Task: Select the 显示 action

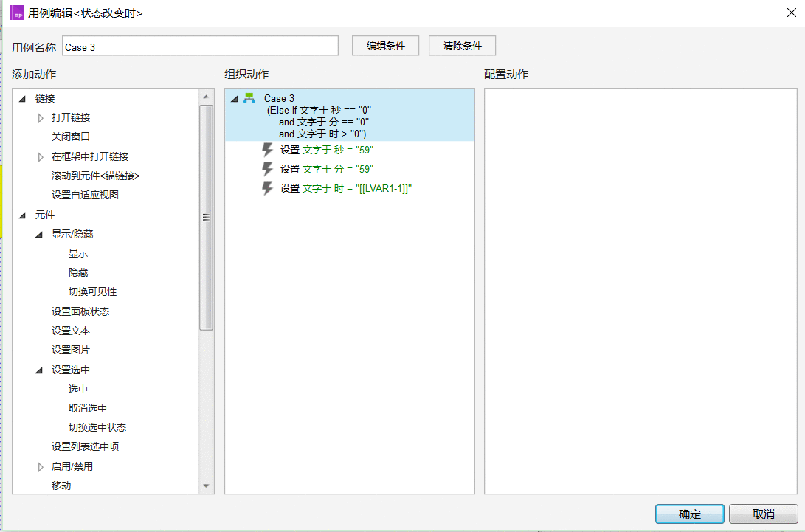Action: click(x=78, y=253)
